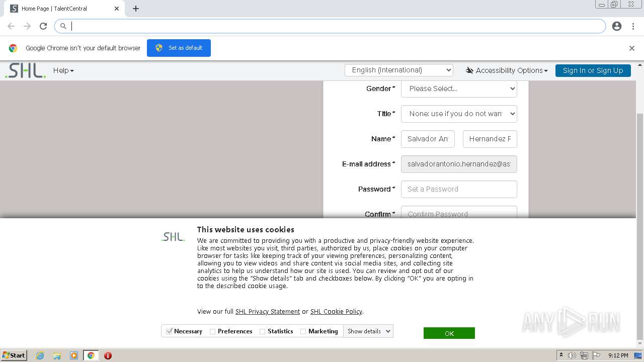644x362 pixels.
Task: Click Set as default button
Action: point(179,48)
